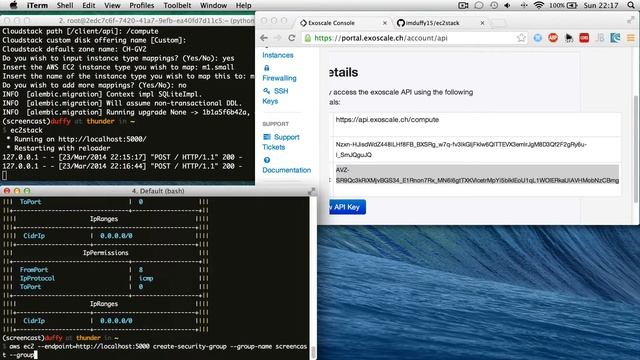
Task: Open the Toolbelt menu
Action: point(177,5)
